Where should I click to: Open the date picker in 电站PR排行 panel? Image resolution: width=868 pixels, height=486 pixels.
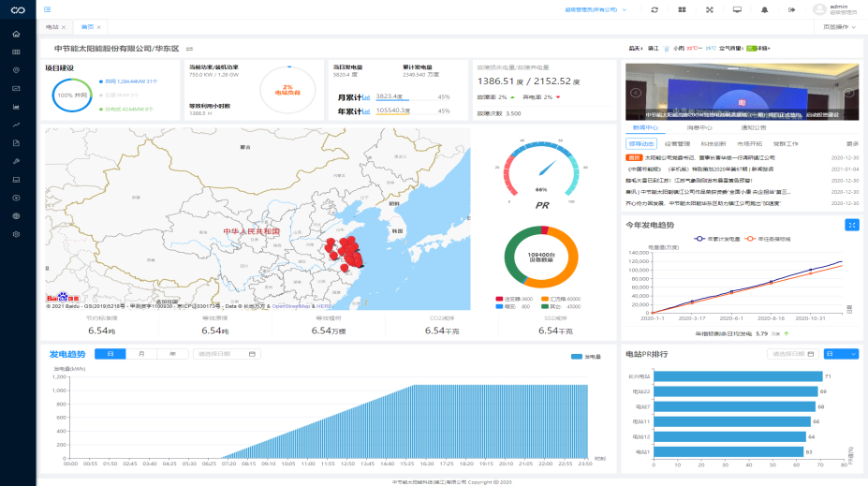click(793, 354)
